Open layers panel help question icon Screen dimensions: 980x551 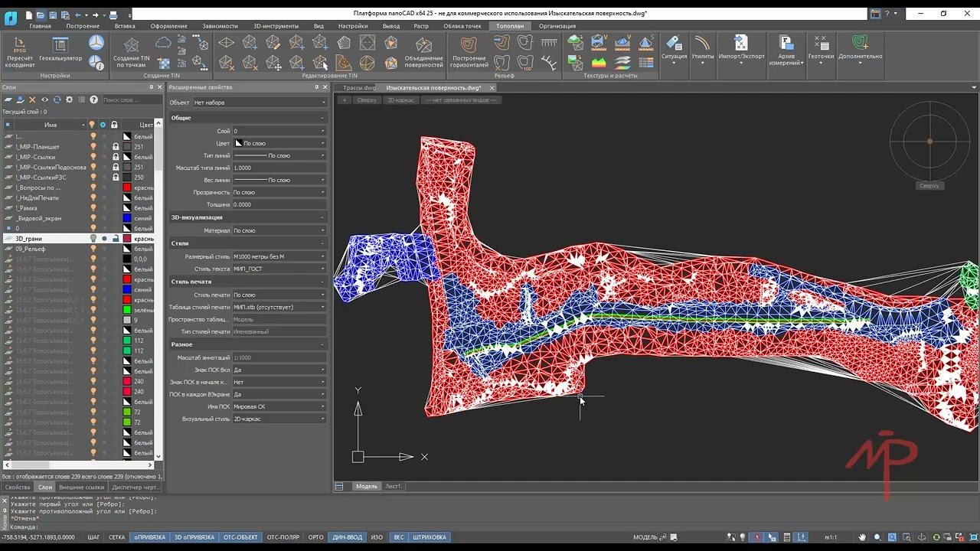coord(94,99)
